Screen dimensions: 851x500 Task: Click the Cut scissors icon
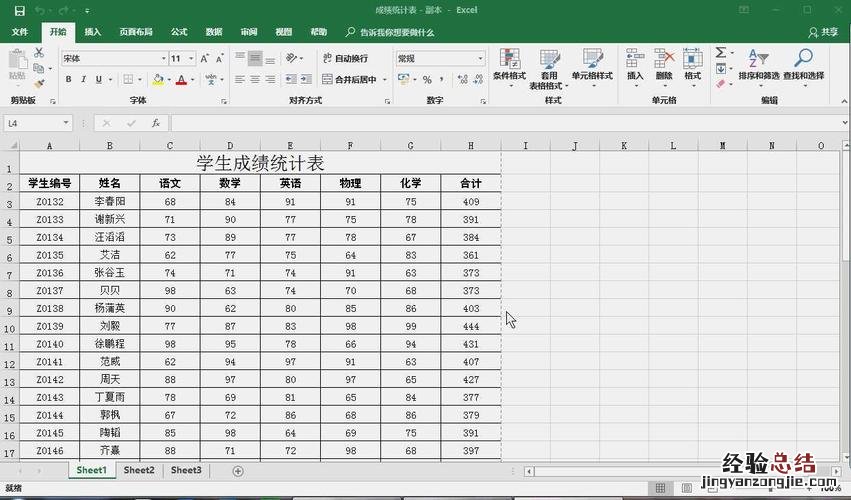coord(38,52)
